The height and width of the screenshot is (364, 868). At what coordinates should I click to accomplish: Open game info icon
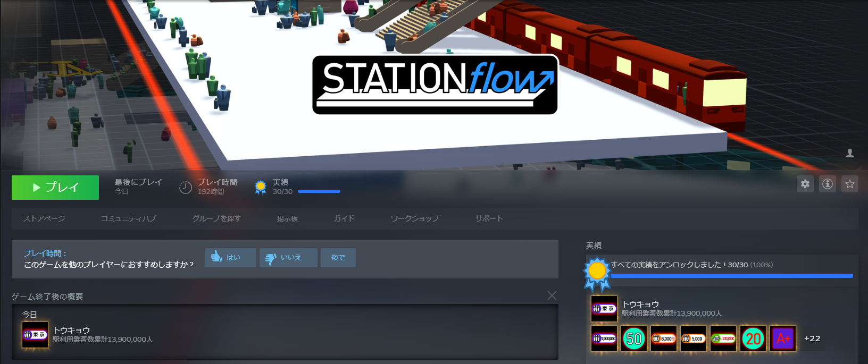828,184
